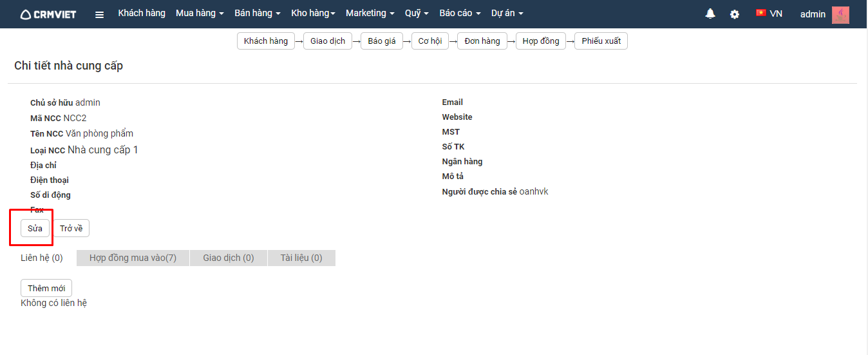
Task: Expand the Mua hàng dropdown menu
Action: point(200,14)
